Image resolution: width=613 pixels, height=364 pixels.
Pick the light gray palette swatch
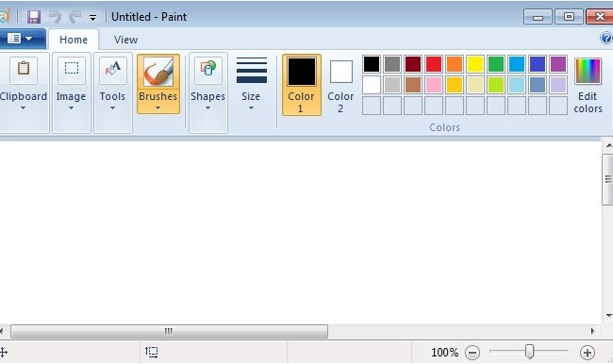click(x=392, y=85)
